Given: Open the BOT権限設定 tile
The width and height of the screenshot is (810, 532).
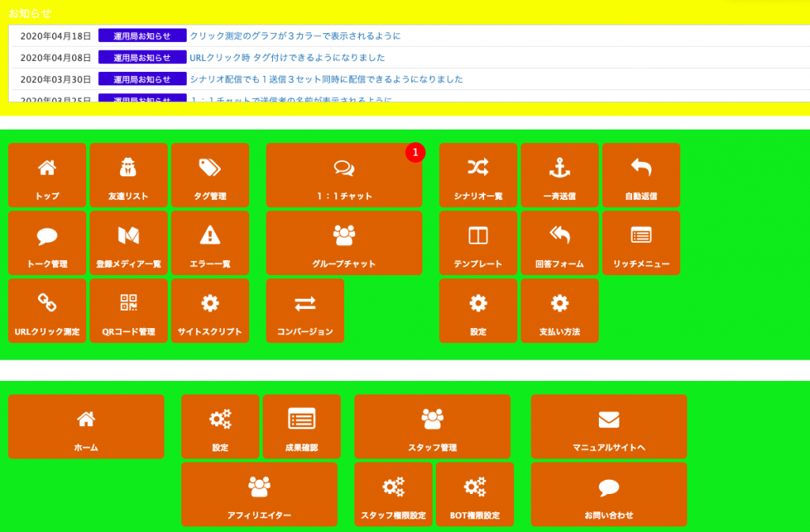Looking at the screenshot, I should coord(475,494).
